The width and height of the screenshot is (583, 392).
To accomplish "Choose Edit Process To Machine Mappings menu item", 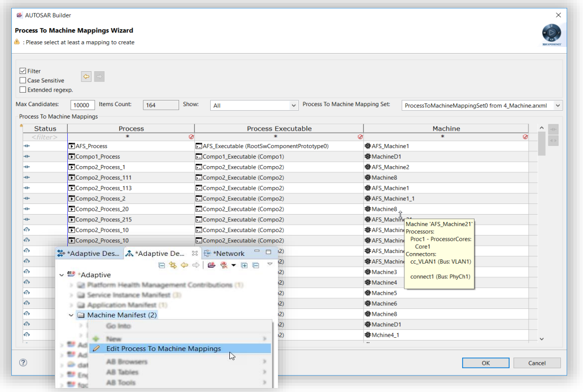I will coord(180,349).
